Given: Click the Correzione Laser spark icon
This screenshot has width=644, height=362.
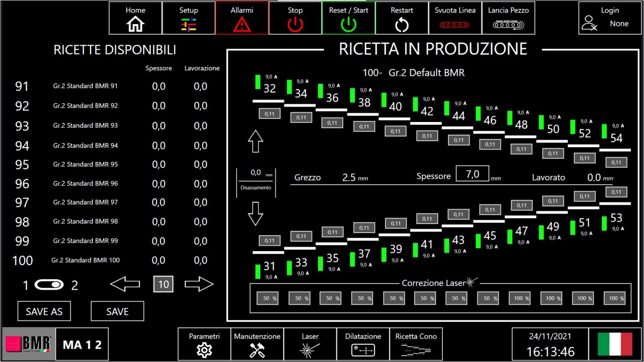Looking at the screenshot, I should tap(471, 282).
